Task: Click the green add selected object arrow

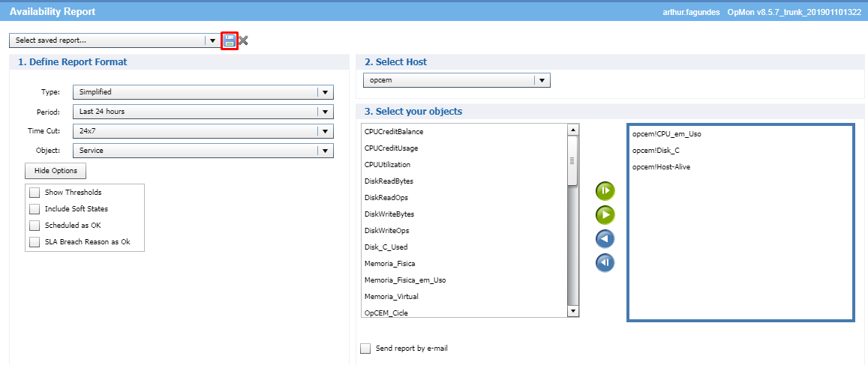Action: click(x=605, y=215)
